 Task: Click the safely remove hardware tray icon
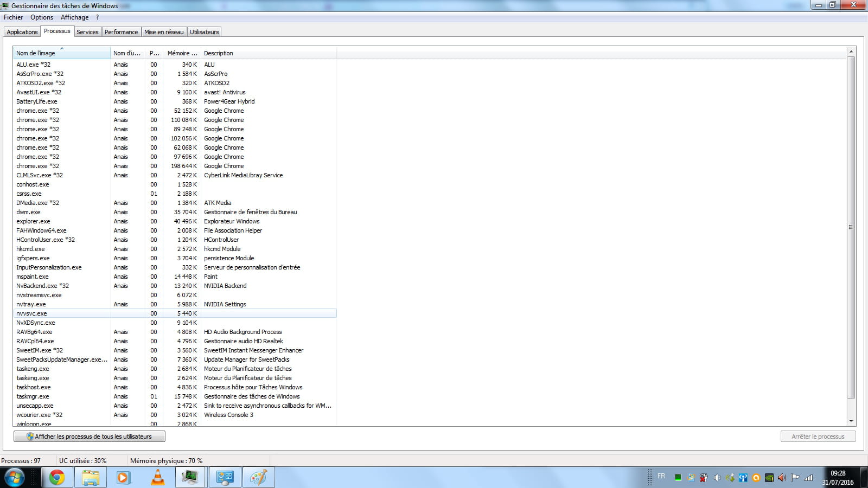tap(730, 478)
